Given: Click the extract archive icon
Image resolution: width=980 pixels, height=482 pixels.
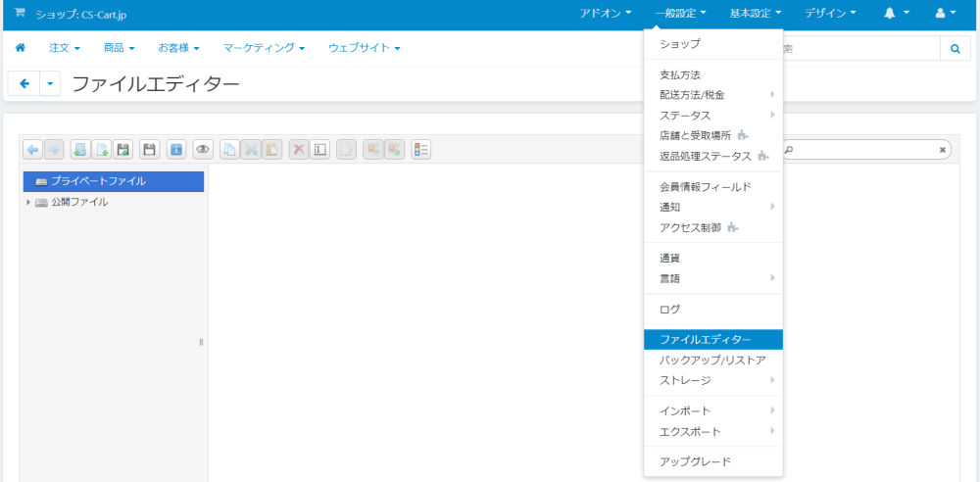Looking at the screenshot, I should 373,150.
